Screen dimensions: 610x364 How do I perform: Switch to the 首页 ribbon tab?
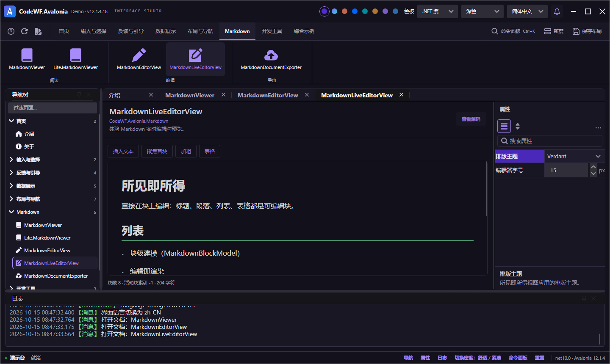(x=64, y=31)
